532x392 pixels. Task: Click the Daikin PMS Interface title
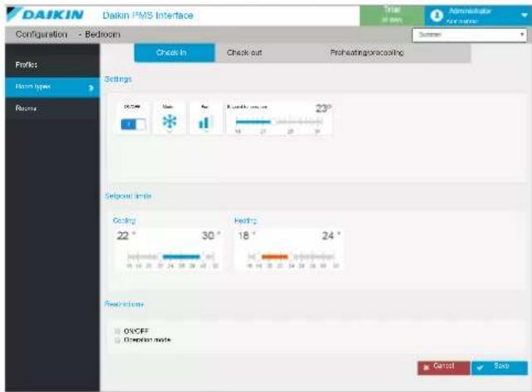tap(148, 16)
